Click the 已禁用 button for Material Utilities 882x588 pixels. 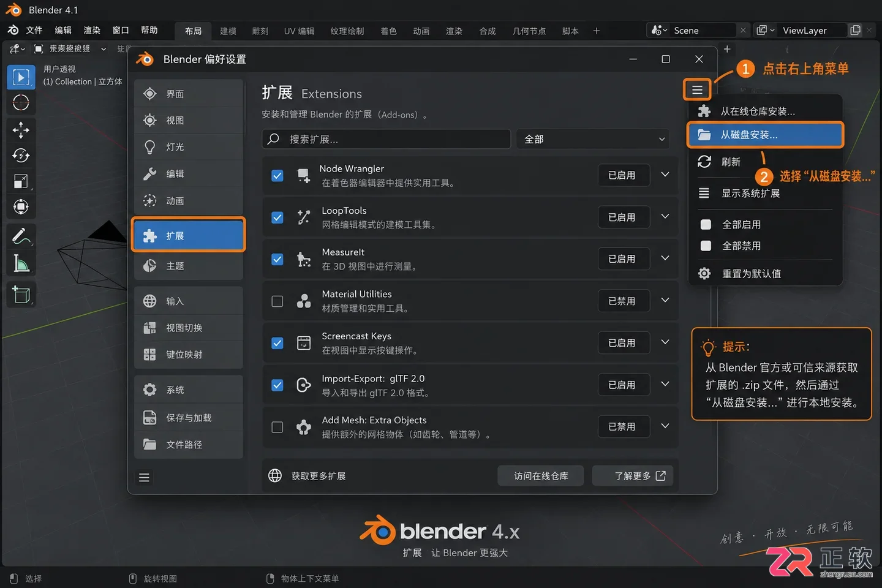(624, 301)
